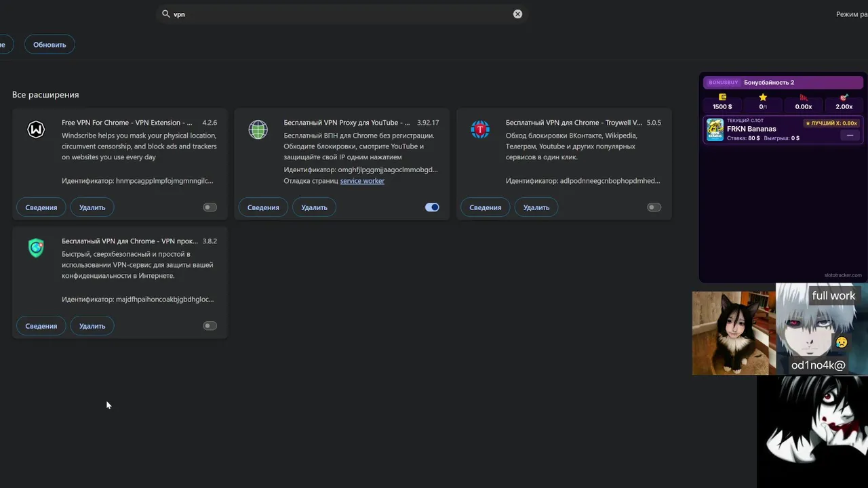Screen dimensions: 868x488
Task: Click the green shield VPN extension icon
Action: pos(36,248)
